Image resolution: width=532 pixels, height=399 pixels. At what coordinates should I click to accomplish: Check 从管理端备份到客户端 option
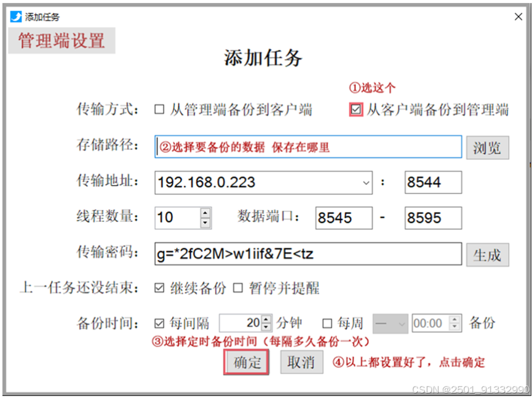click(159, 109)
